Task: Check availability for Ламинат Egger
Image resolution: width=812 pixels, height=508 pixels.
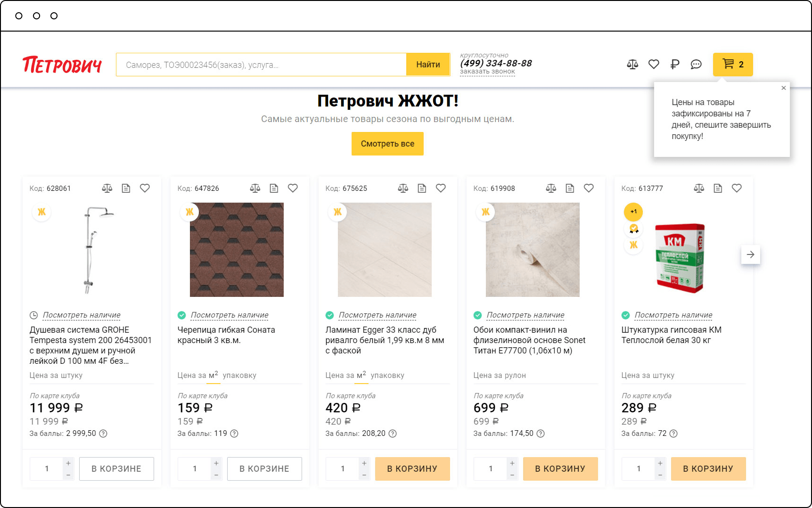Action: pos(377,315)
